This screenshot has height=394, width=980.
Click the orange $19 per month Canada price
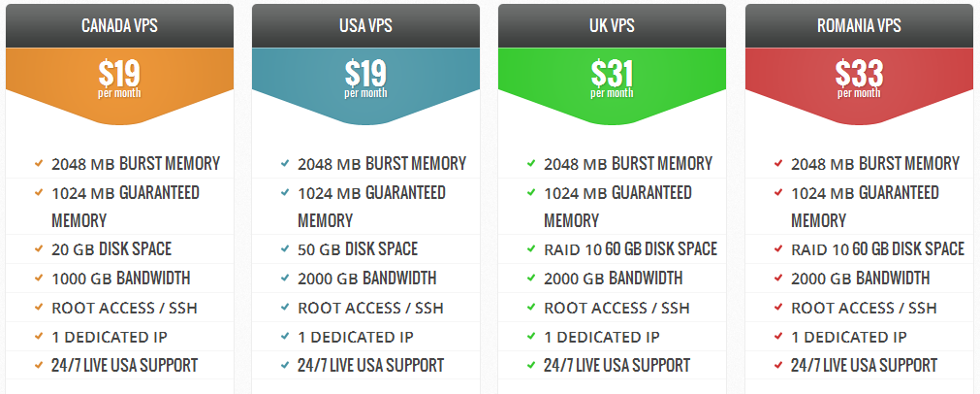119,78
